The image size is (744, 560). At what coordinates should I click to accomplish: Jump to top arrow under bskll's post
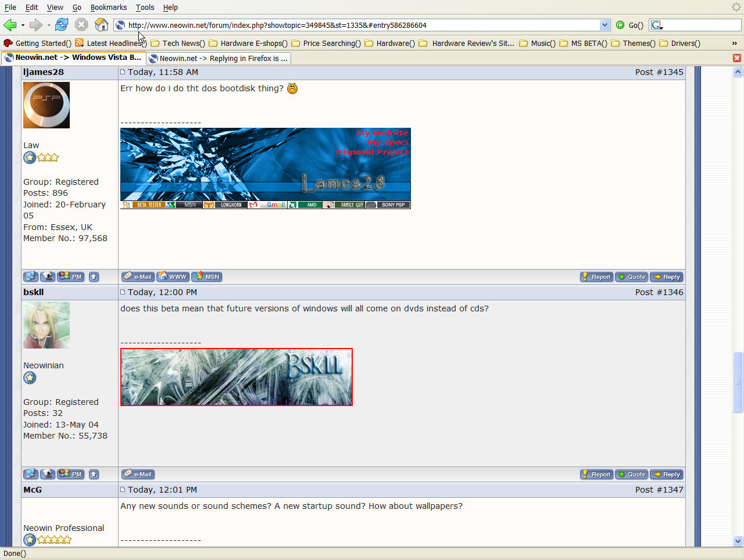[x=94, y=475]
